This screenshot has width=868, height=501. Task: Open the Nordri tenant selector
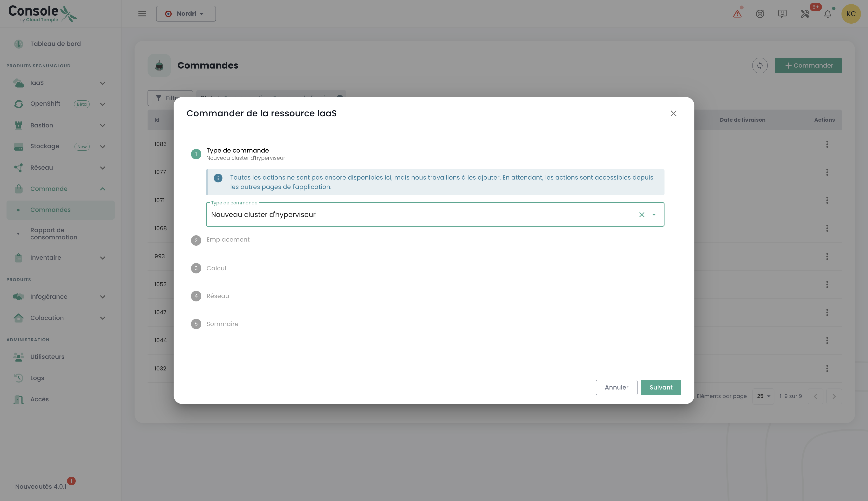coord(186,14)
